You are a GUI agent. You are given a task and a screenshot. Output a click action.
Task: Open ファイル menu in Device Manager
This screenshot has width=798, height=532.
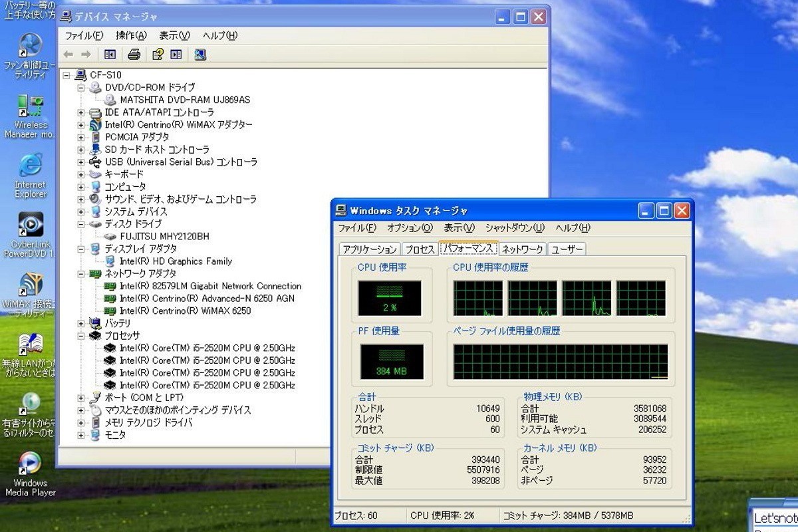(x=84, y=35)
